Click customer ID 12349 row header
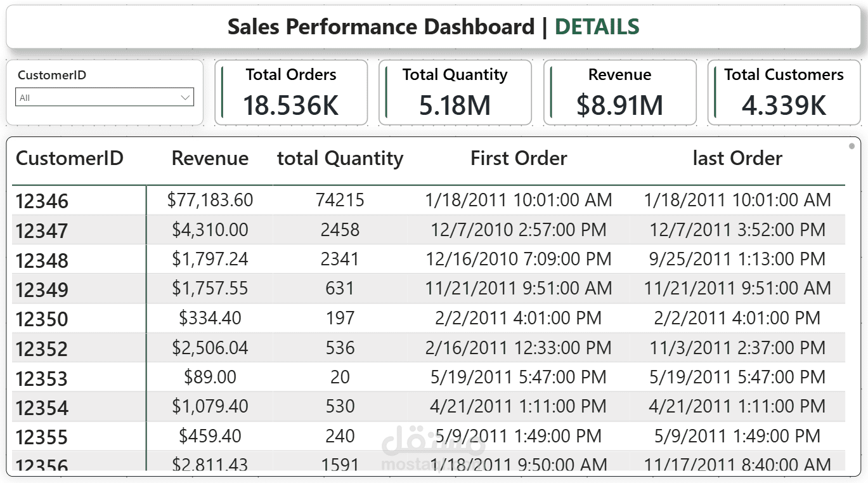868x483 pixels. 42,289
